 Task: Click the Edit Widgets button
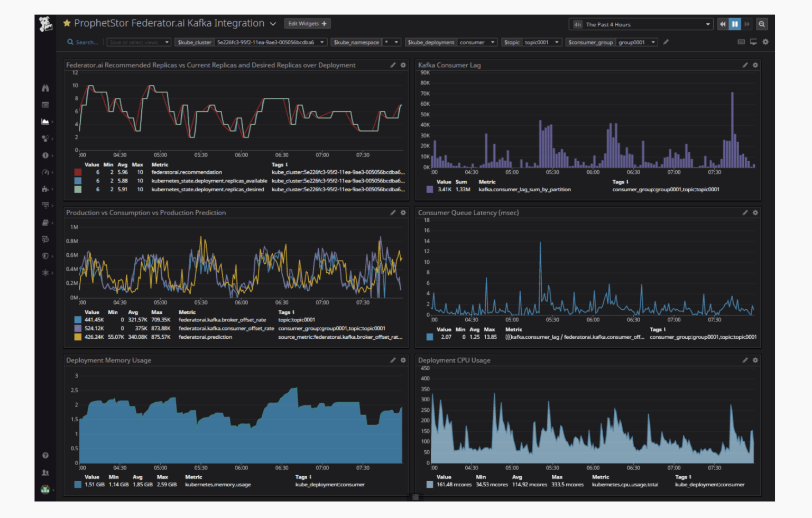pos(307,24)
